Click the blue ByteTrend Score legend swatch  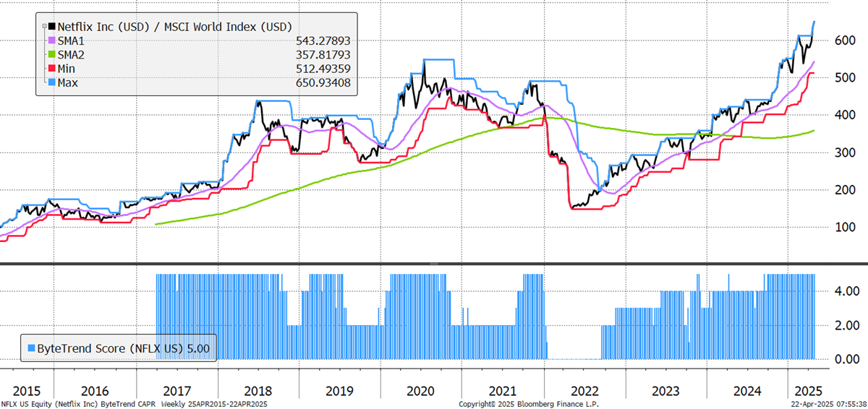(x=31, y=348)
